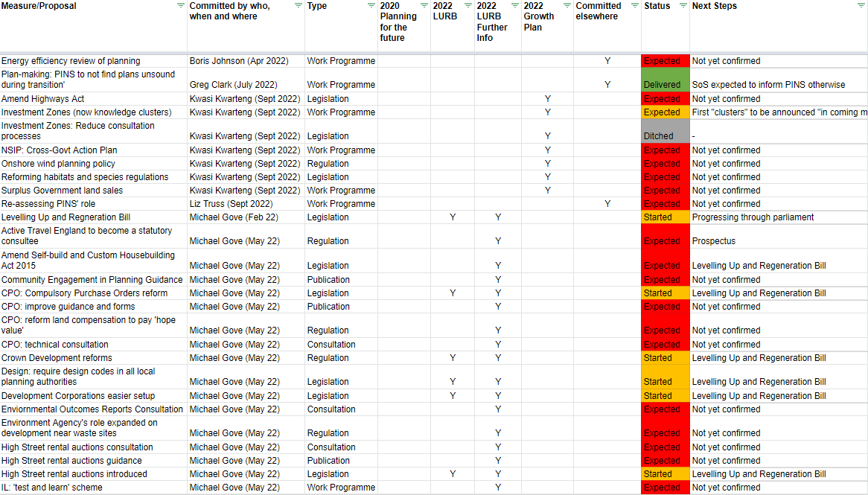Select Expected status for Onshore wind planning policy
Image resolution: width=868 pixels, height=495 pixels.
(x=666, y=164)
